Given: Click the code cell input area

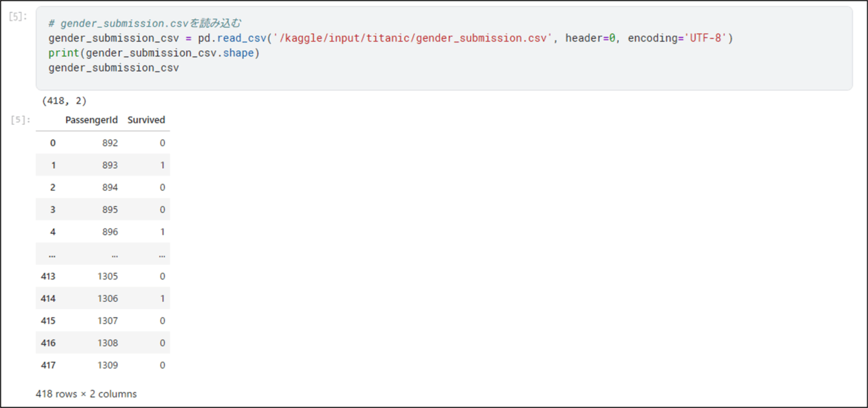Looking at the screenshot, I should [444, 48].
